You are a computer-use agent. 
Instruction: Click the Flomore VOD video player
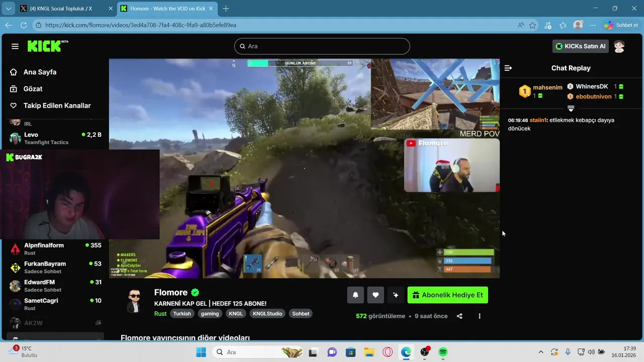[x=304, y=168]
